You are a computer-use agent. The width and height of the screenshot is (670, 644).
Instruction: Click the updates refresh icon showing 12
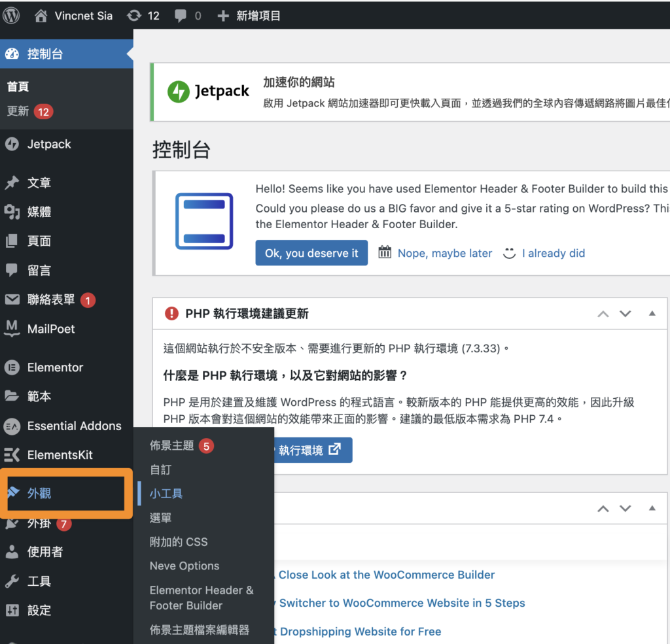(133, 16)
